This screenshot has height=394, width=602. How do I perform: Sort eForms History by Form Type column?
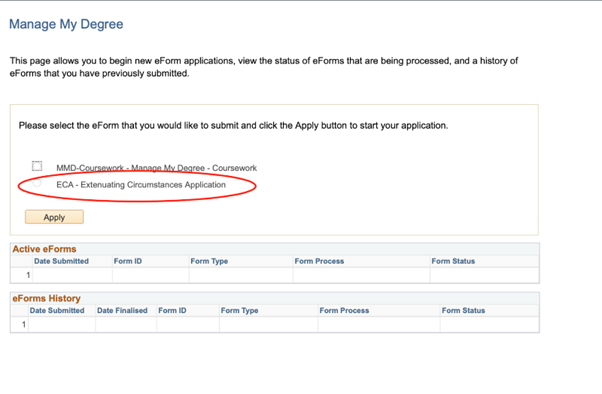pos(240,310)
